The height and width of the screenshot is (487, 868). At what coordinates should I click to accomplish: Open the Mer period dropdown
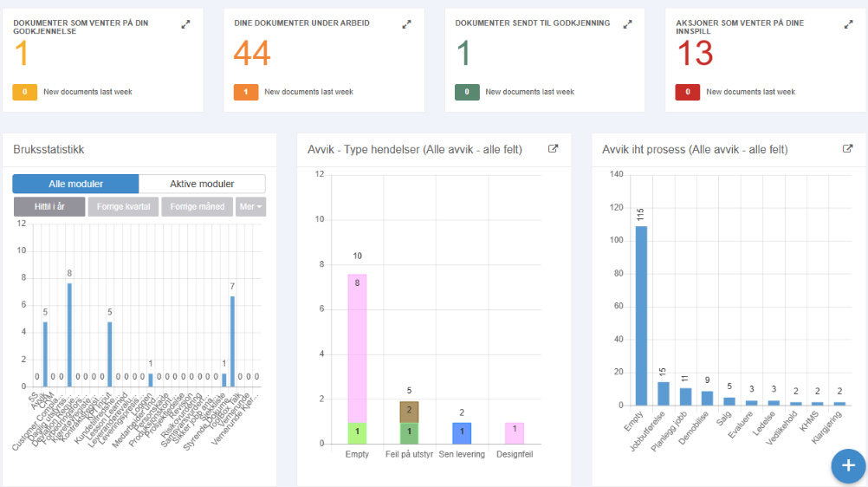coord(250,206)
